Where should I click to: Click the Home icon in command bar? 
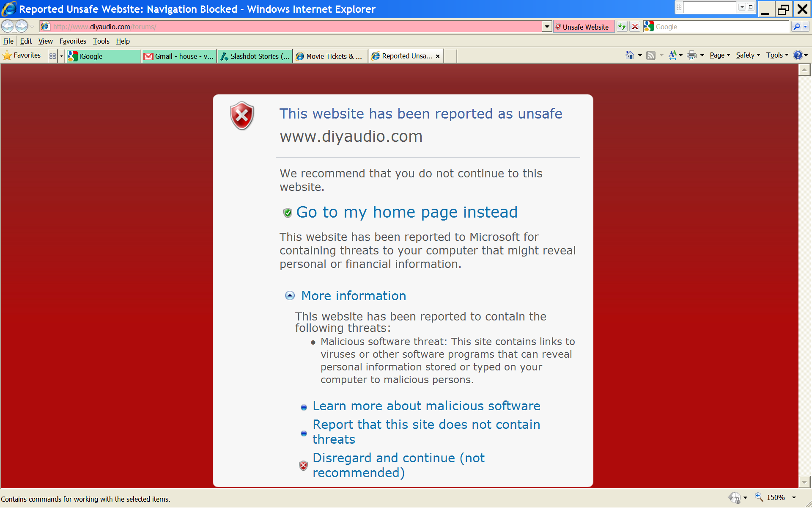point(630,55)
